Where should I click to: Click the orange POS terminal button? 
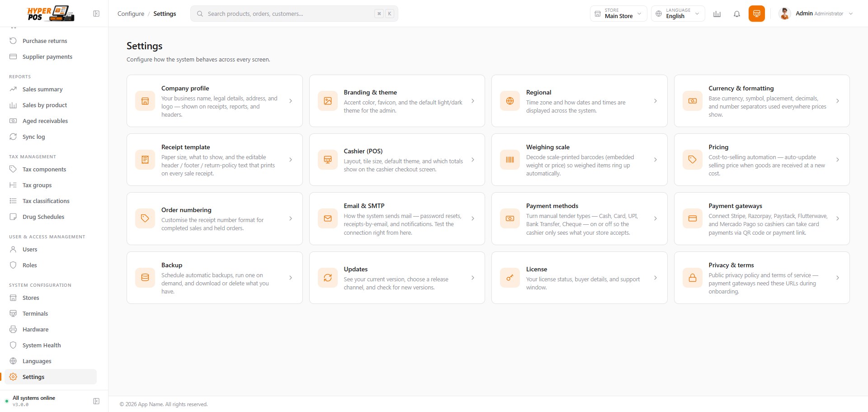click(757, 14)
